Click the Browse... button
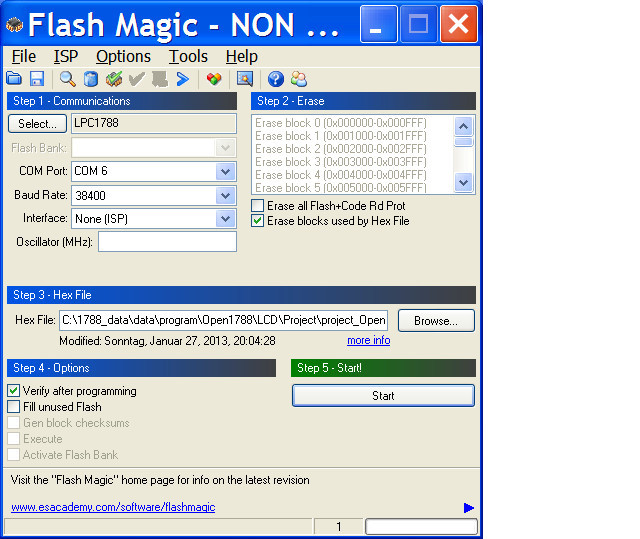Screen dimensions: 640x539 [x=436, y=321]
